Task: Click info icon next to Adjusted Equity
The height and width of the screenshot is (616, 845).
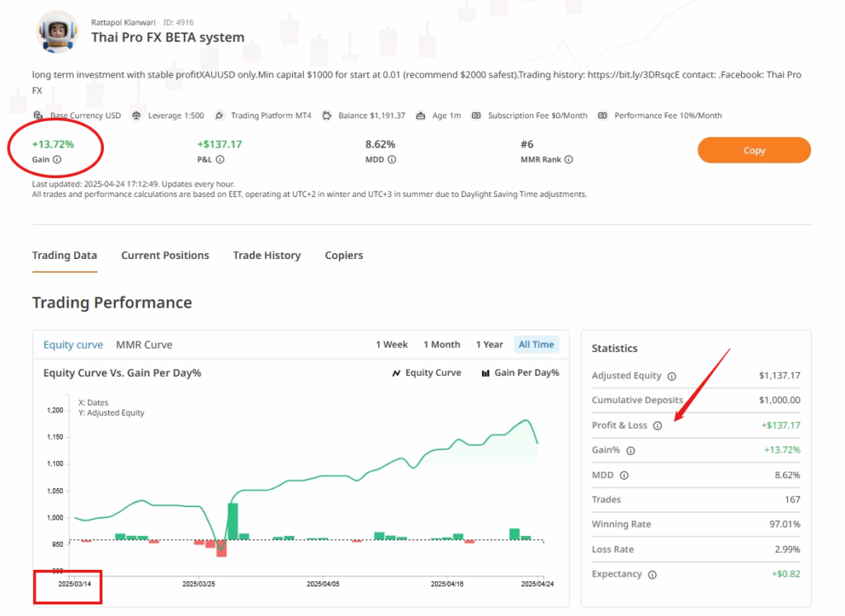Action: coord(672,376)
